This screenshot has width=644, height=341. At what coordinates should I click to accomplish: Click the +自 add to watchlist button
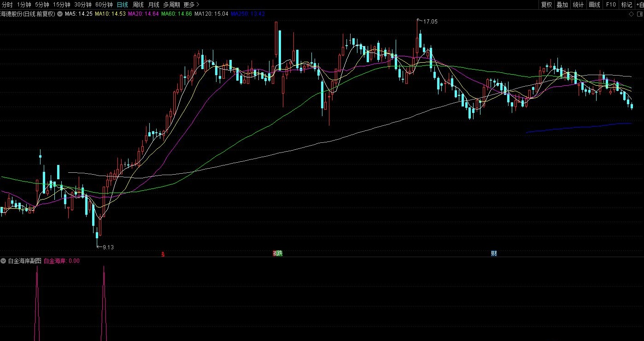[639, 5]
